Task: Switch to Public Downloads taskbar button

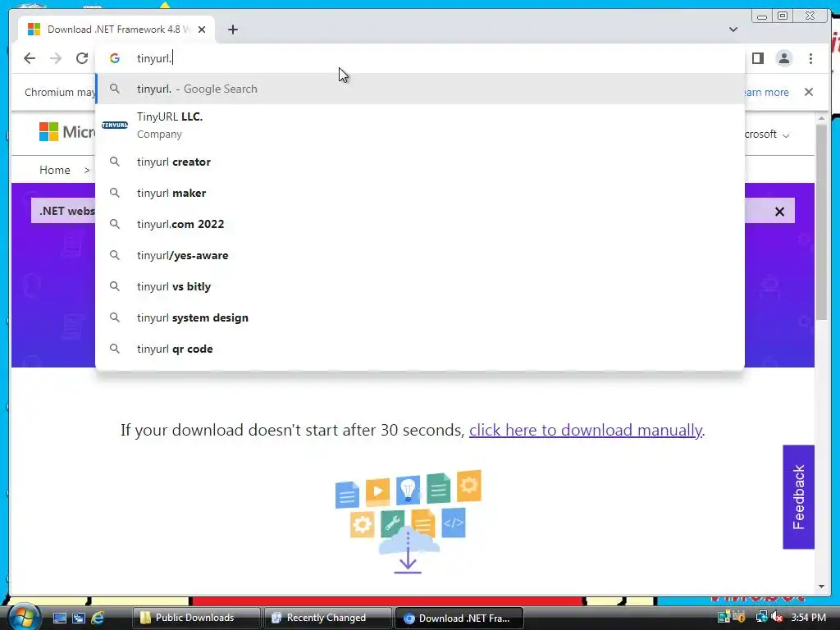Action: (x=196, y=618)
